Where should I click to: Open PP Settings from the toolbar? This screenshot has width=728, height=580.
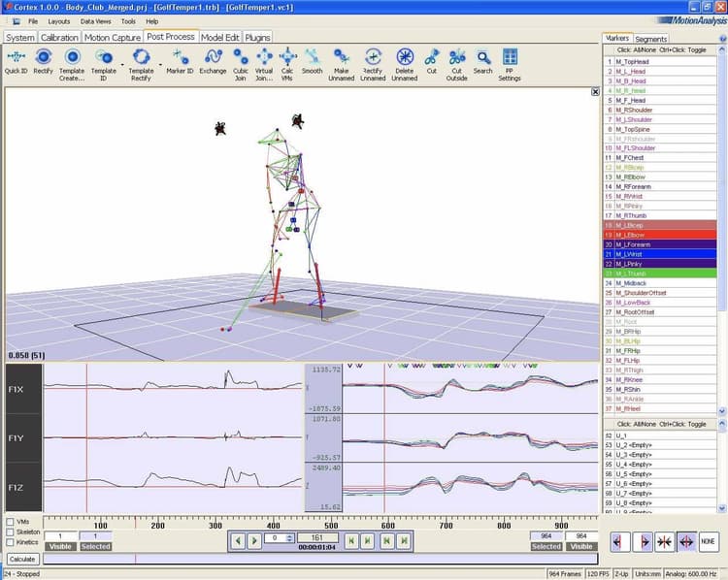(510, 57)
